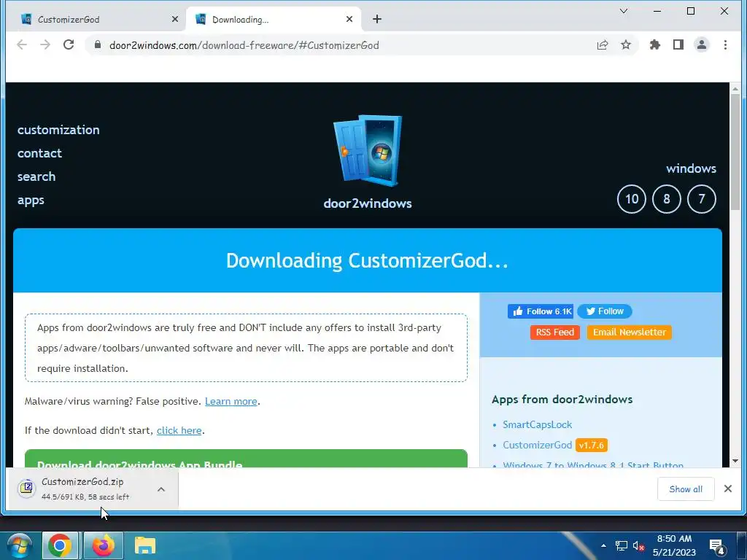Open the Windows Start button
This screenshot has height=560, width=747.
pyautogui.click(x=20, y=545)
